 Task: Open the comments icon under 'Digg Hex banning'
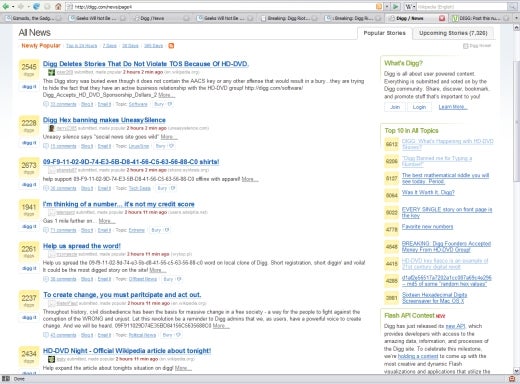pyautogui.click(x=46, y=146)
